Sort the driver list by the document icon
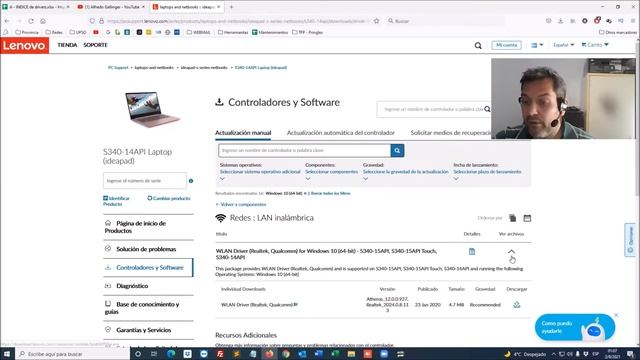 point(513,218)
